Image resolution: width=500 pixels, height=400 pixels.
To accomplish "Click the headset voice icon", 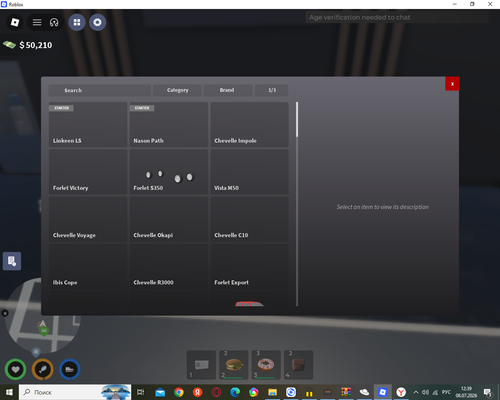I will [54, 22].
